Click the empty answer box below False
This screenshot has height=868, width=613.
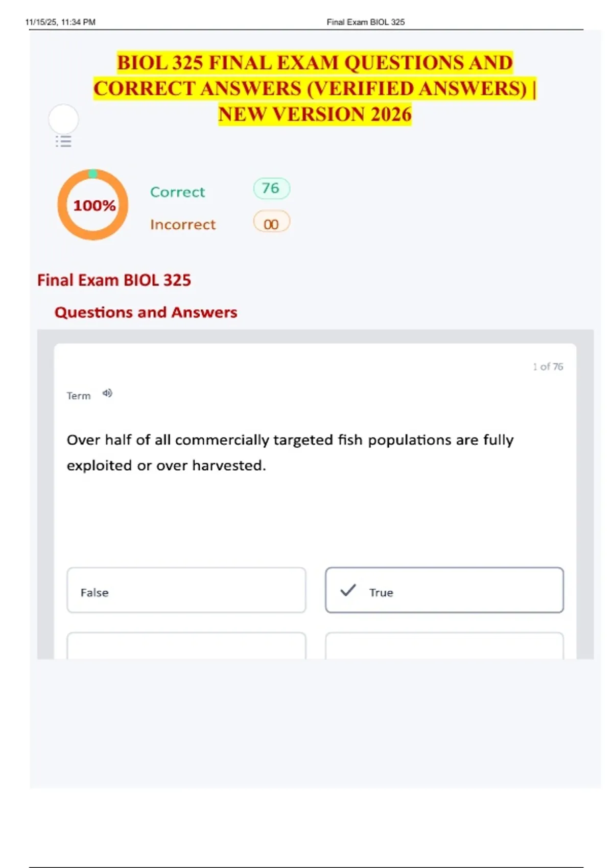tap(186, 646)
